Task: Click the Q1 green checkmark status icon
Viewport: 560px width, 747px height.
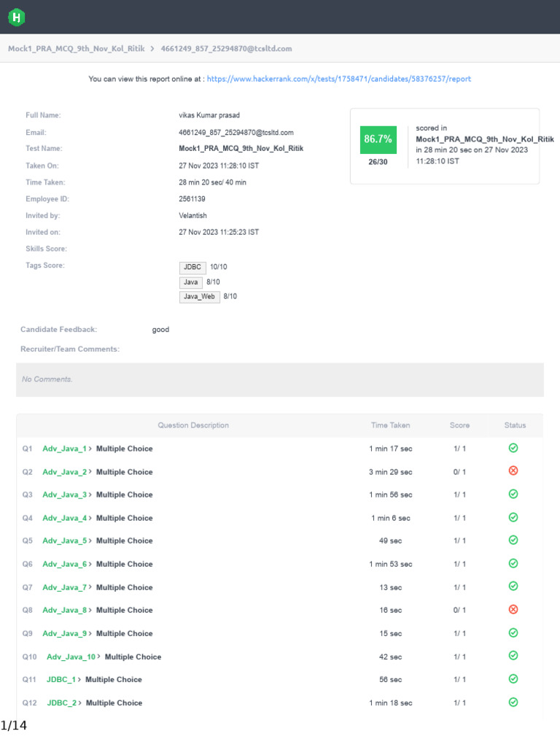Action: click(x=513, y=448)
